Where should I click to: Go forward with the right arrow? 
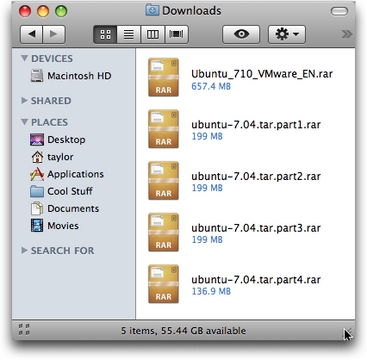tap(54, 34)
